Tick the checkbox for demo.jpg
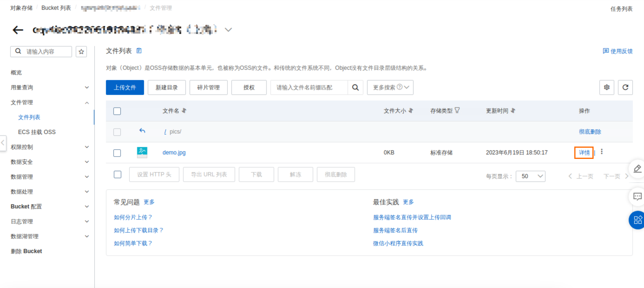 tap(117, 153)
